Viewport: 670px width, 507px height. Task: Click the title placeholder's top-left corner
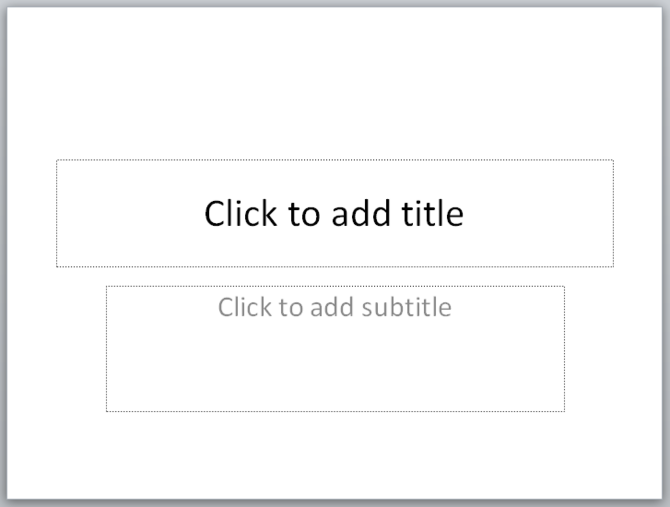pyautogui.click(x=57, y=160)
